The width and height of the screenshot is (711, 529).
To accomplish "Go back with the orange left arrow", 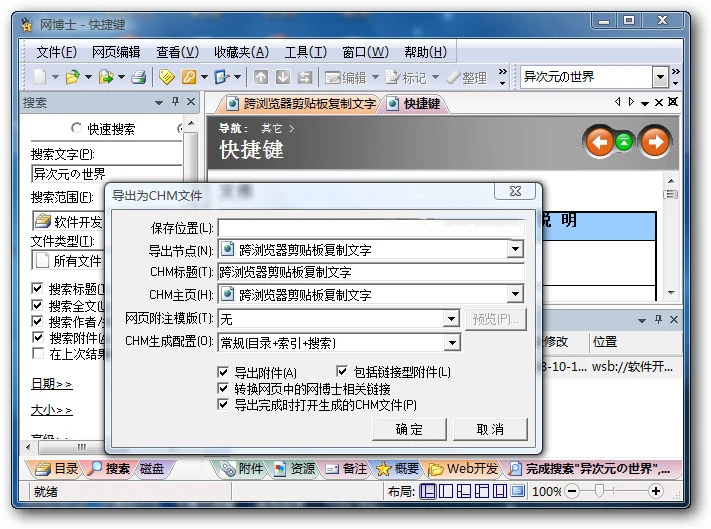I will [x=599, y=143].
